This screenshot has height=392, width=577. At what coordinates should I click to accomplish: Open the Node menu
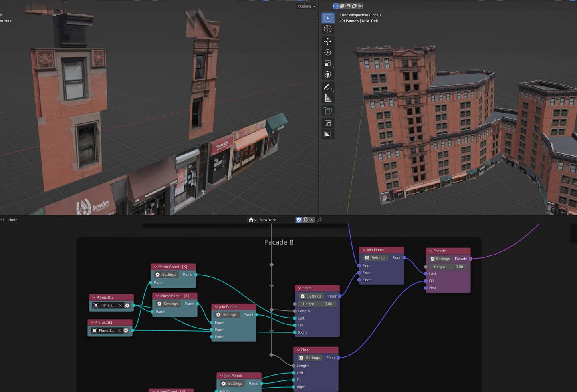(13, 220)
